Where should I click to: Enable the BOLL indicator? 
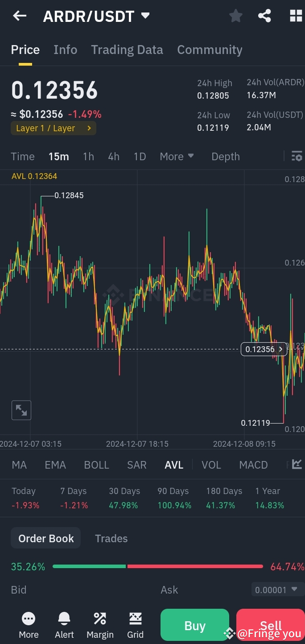point(96,465)
